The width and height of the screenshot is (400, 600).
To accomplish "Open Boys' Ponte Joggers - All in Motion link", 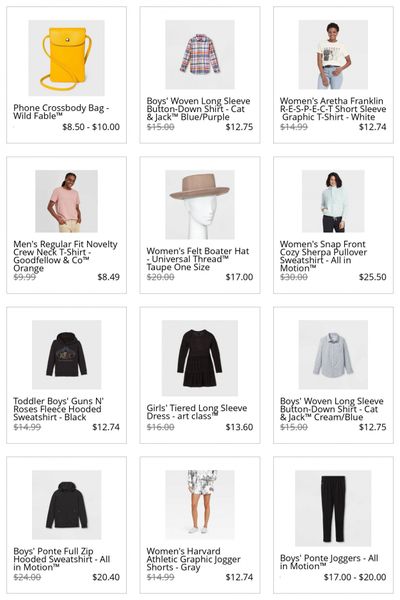I will pyautogui.click(x=329, y=562).
